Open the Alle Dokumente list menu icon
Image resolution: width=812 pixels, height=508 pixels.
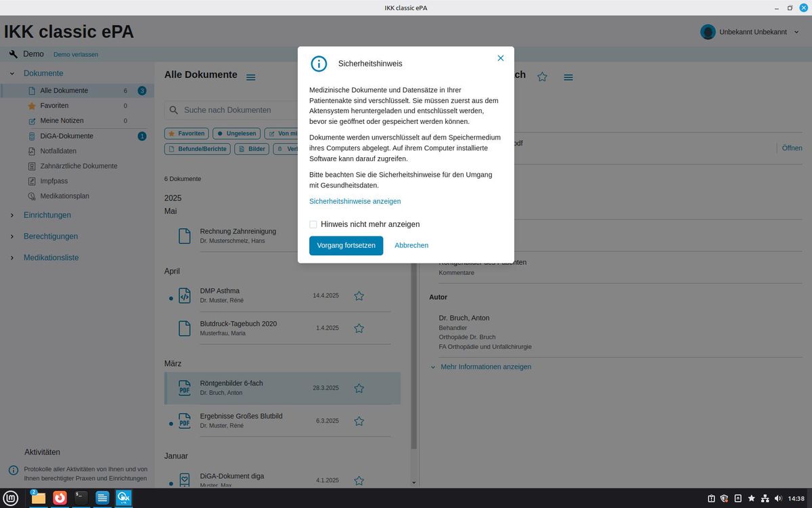pos(251,77)
